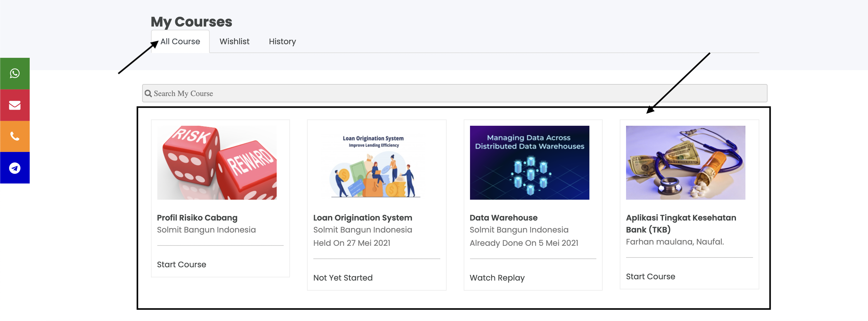
Task: Start Course for Aplikasi Tingkat Kesehatan Bank
Action: [651, 276]
